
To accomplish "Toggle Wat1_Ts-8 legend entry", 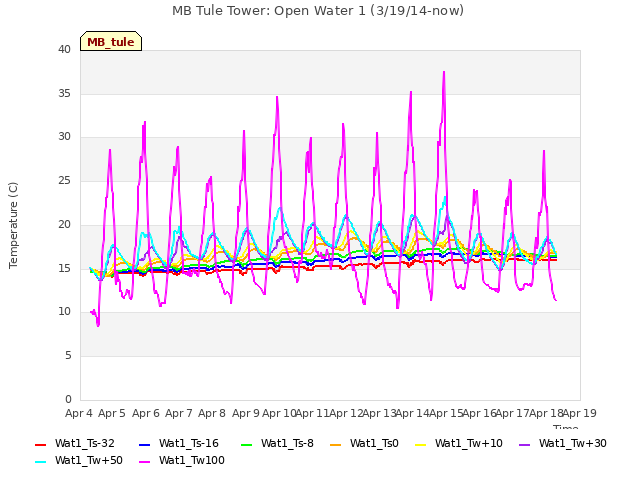I will 277,444.
